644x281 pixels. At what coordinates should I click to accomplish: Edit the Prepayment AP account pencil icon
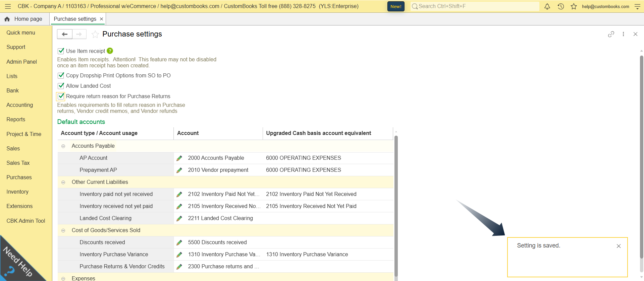[179, 170]
